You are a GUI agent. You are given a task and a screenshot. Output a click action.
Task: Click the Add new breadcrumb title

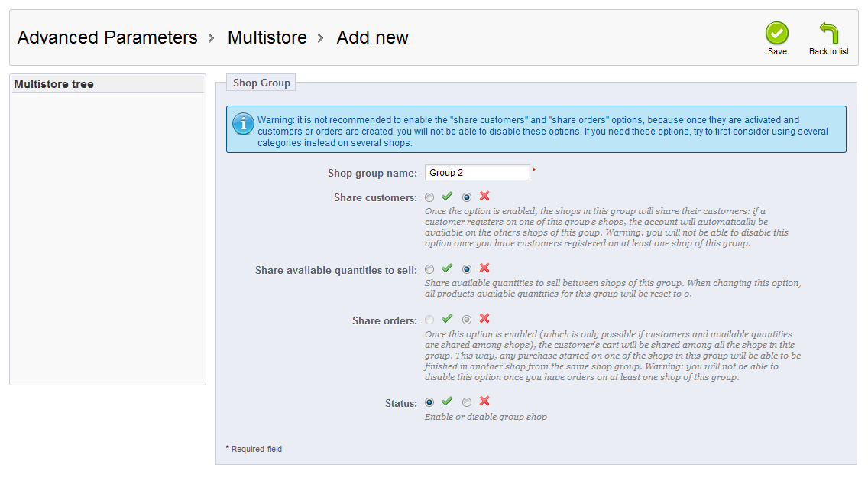pos(373,37)
